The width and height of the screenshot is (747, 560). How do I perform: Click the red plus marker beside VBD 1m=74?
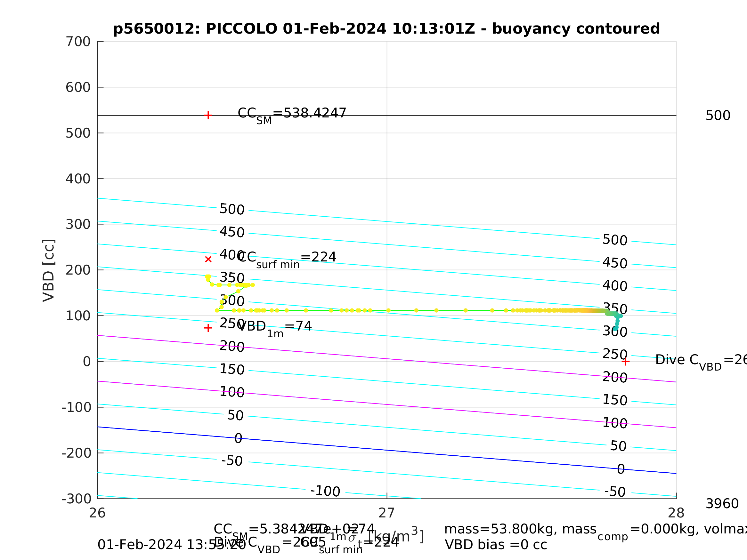[x=208, y=328]
